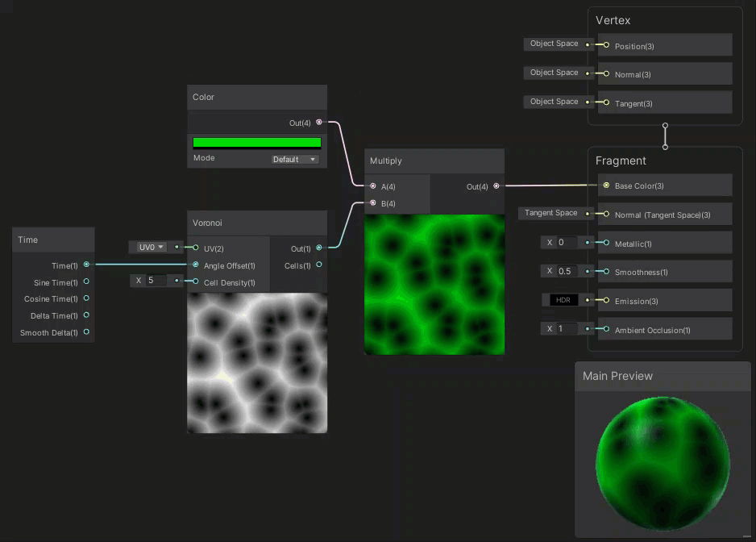Open the UV0 channel dropdown
The image size is (756, 542).
[151, 248]
